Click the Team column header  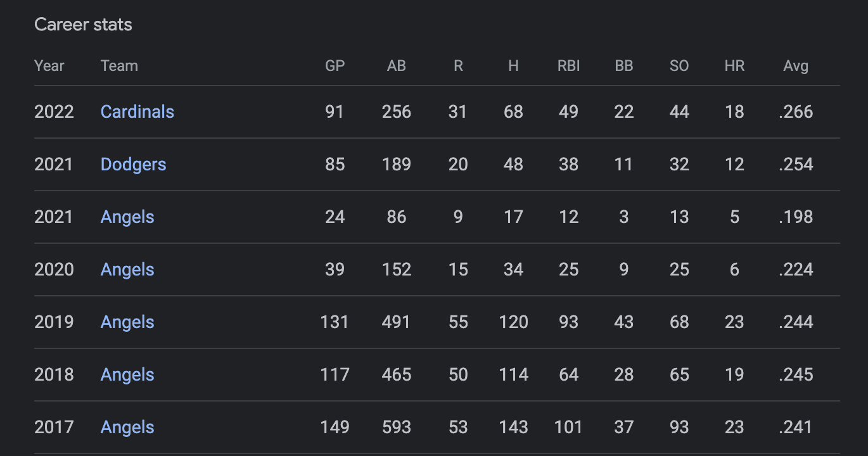tap(119, 66)
